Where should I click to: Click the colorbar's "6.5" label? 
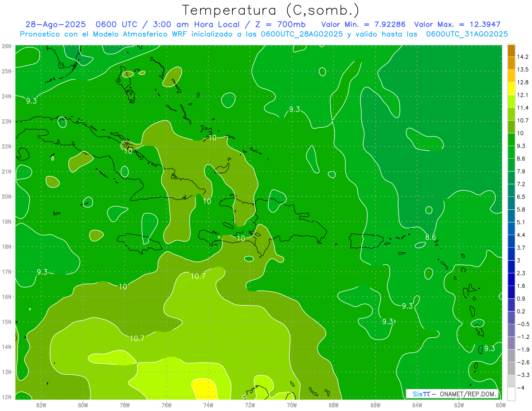[x=521, y=197]
